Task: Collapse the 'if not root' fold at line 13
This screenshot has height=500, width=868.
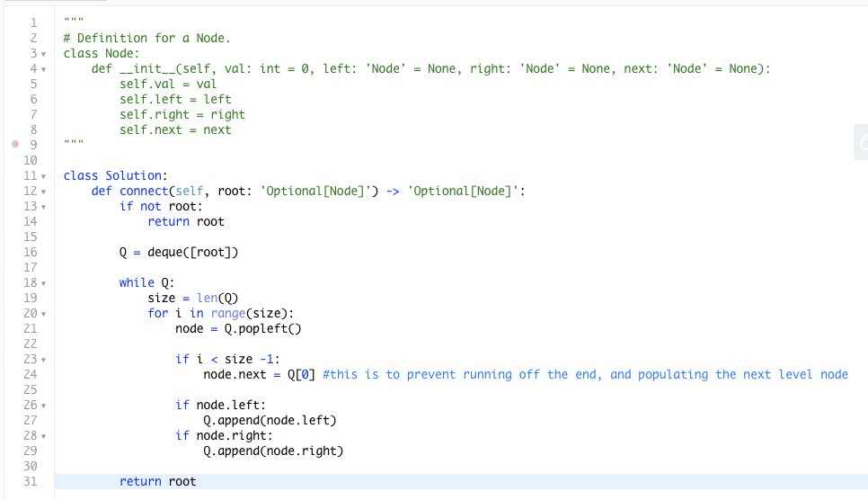Action: (x=44, y=208)
